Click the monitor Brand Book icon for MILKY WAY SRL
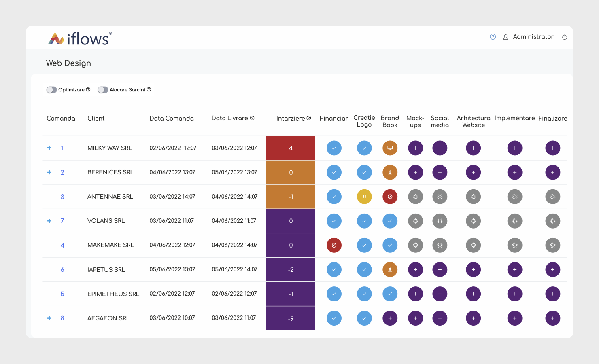This screenshot has width=599, height=364. pyautogui.click(x=390, y=148)
